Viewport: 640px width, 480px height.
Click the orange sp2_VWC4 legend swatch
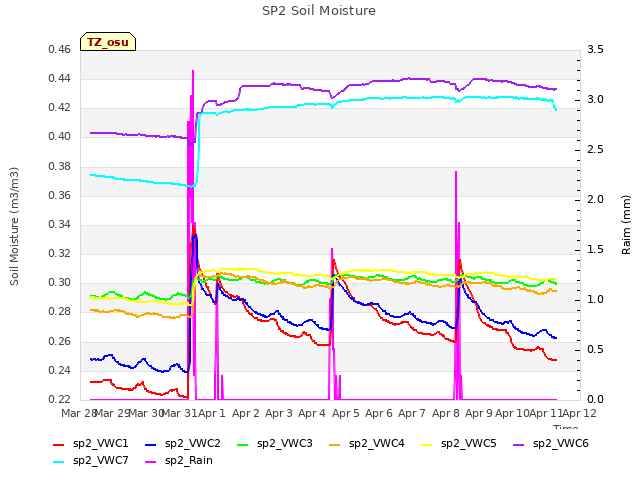point(335,445)
